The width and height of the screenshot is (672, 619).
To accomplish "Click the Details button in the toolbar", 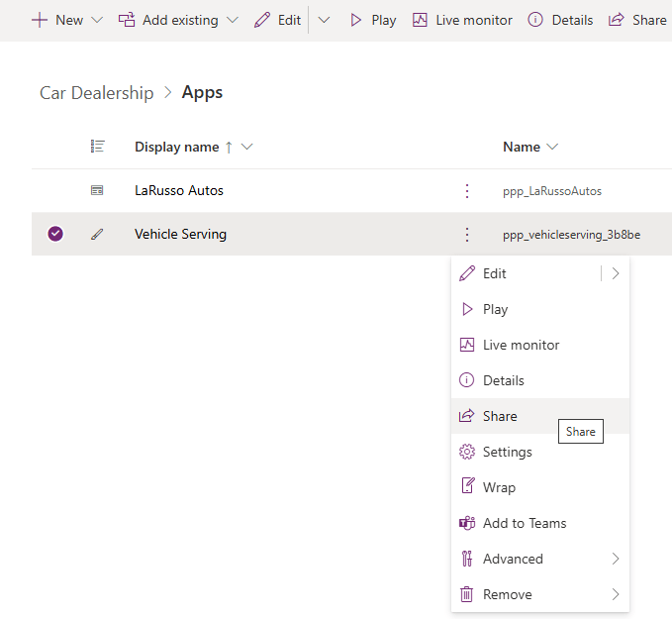I will [x=560, y=20].
